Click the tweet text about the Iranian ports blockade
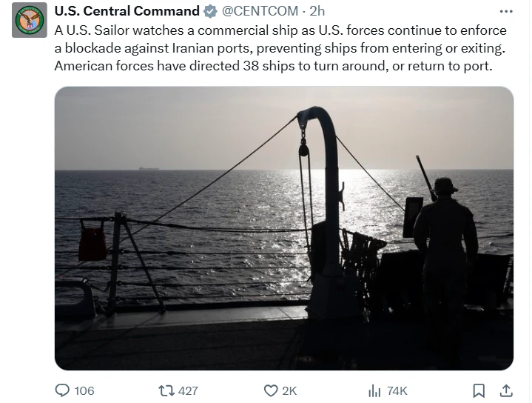The height and width of the screenshot is (403, 532). pos(281,48)
